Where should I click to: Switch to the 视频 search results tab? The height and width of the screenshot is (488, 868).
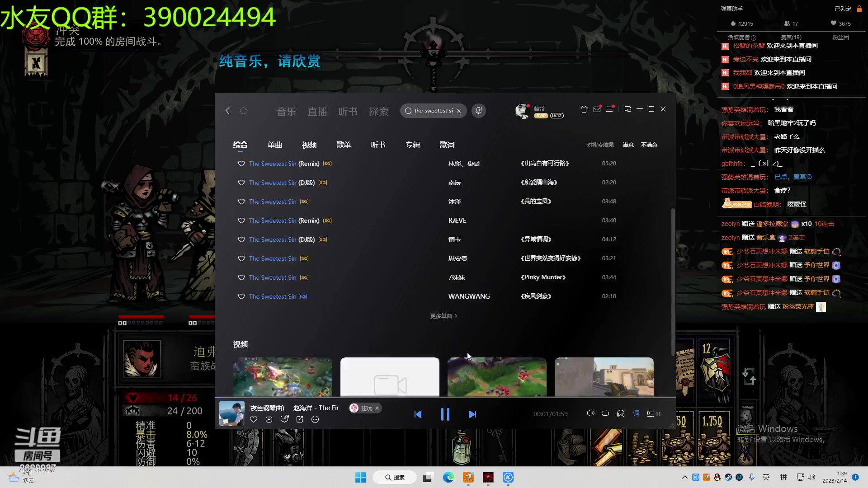click(309, 145)
